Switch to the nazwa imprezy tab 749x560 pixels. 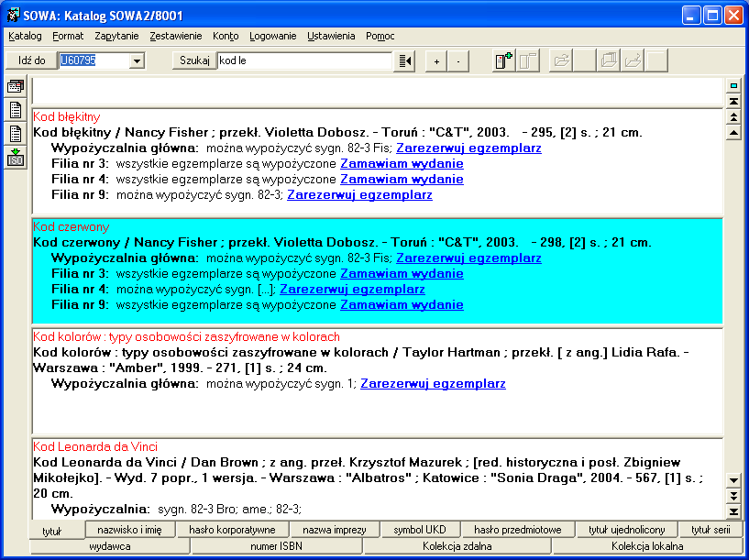pyautogui.click(x=335, y=530)
